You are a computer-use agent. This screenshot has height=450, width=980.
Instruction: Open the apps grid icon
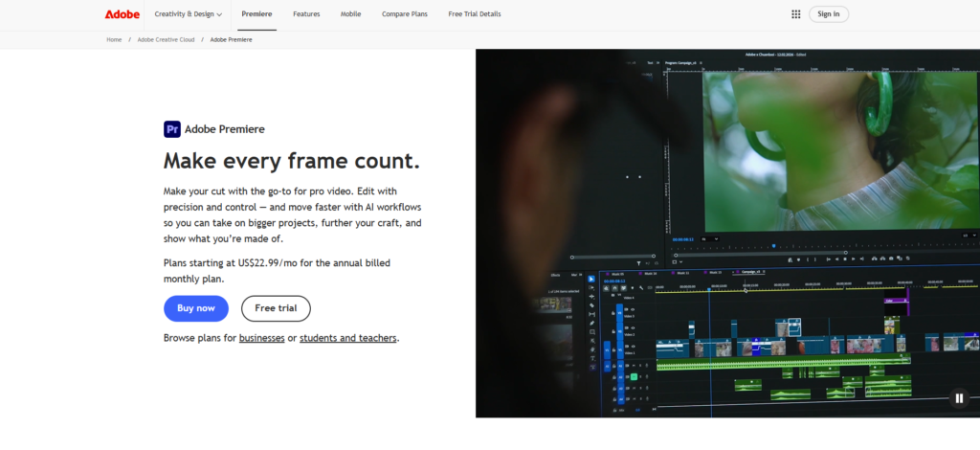coord(795,14)
